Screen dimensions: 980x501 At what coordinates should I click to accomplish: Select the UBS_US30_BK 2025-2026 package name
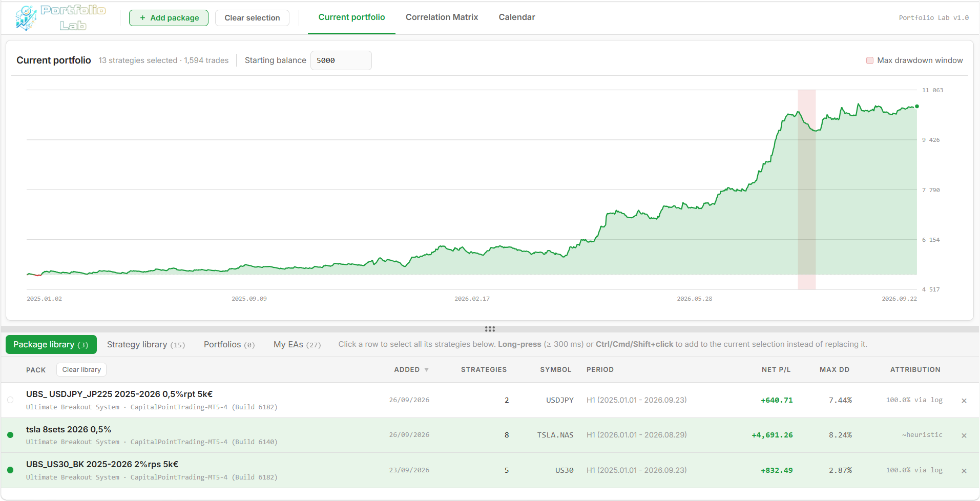pos(102,465)
